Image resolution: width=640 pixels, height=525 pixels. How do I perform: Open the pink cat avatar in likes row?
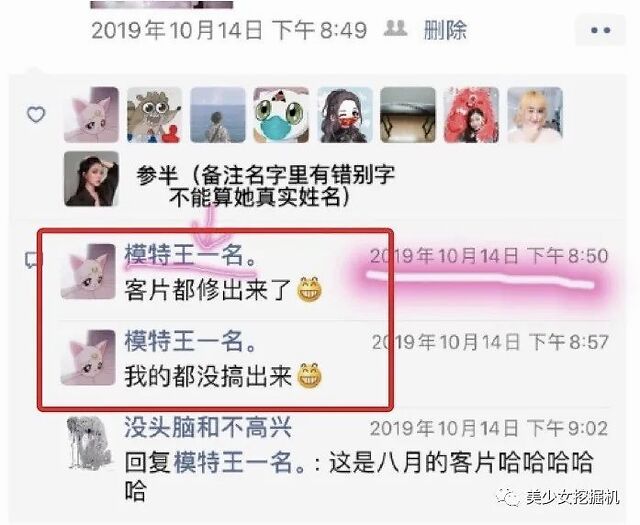click(91, 115)
